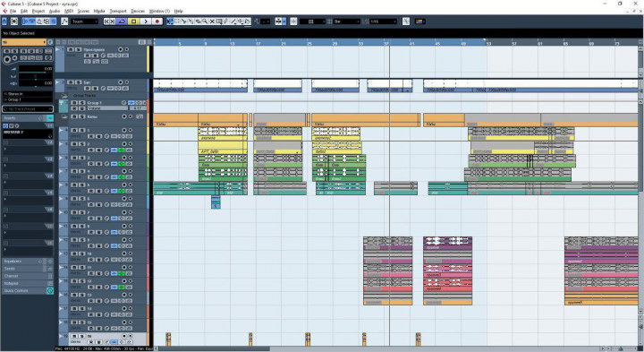Open the Audio menu

click(55, 11)
